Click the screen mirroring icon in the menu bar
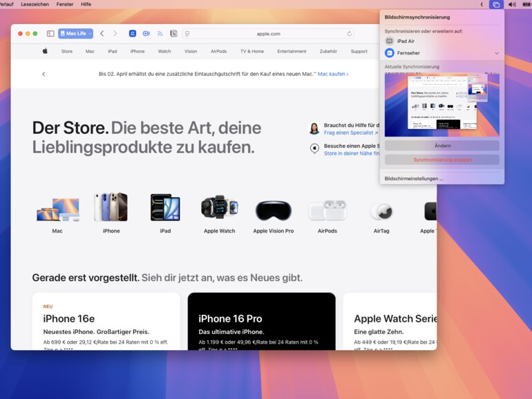This screenshot has width=532, height=399. tap(496, 4)
